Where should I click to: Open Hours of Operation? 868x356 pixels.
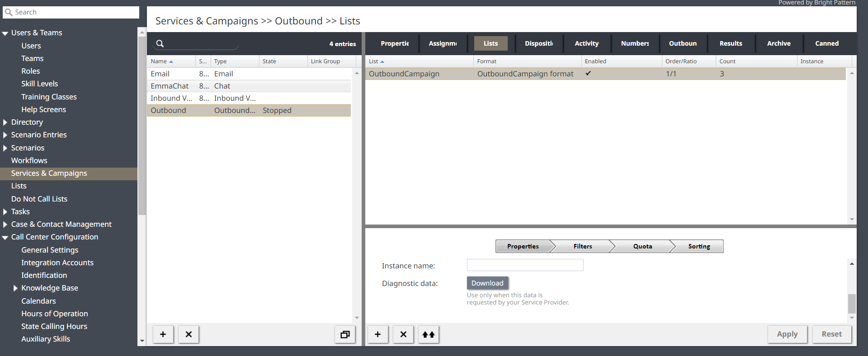(x=55, y=314)
